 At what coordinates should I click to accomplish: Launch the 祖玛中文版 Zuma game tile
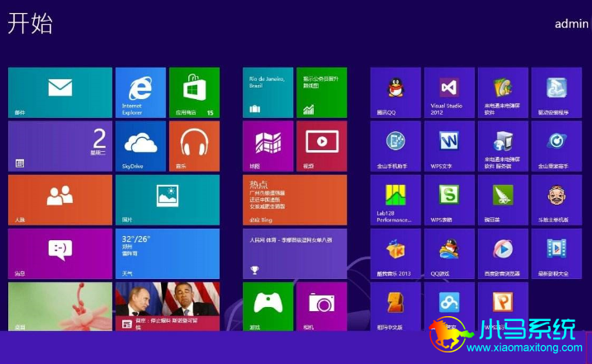click(395, 306)
